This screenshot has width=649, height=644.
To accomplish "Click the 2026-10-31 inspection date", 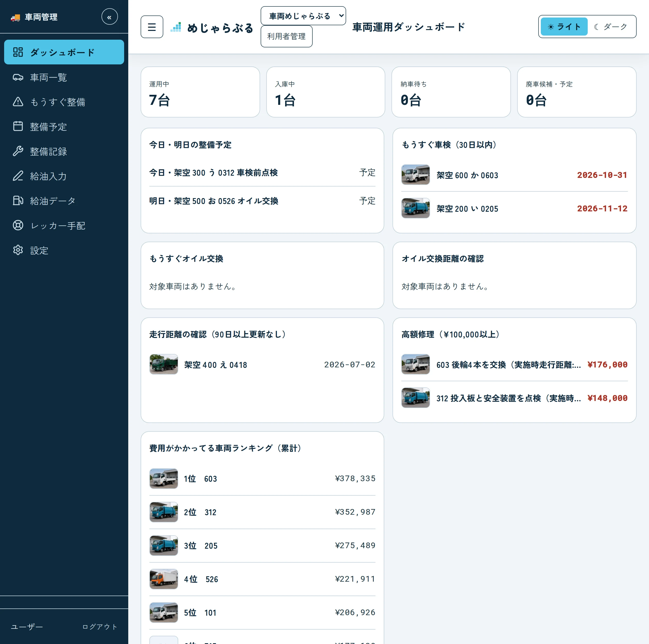I will (602, 175).
